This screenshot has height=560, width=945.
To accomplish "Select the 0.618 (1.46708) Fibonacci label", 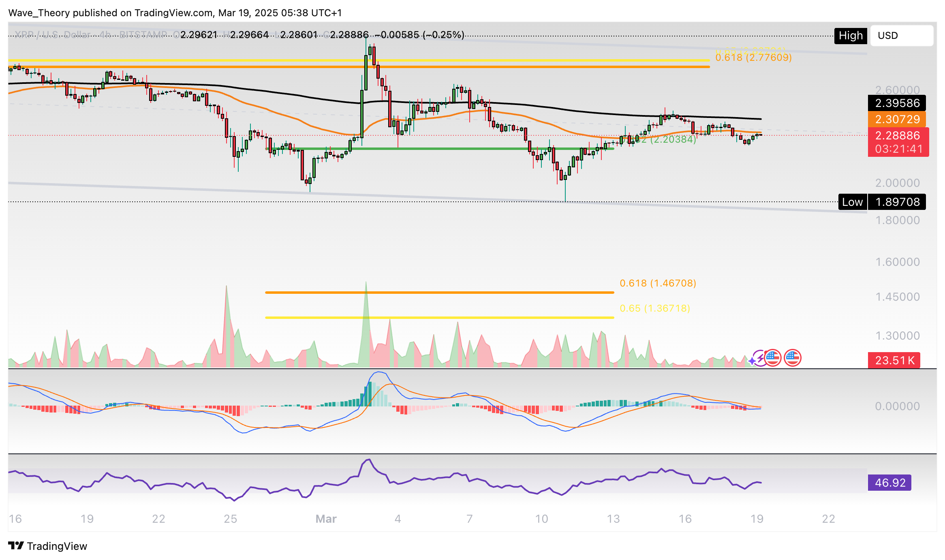I will click(658, 283).
